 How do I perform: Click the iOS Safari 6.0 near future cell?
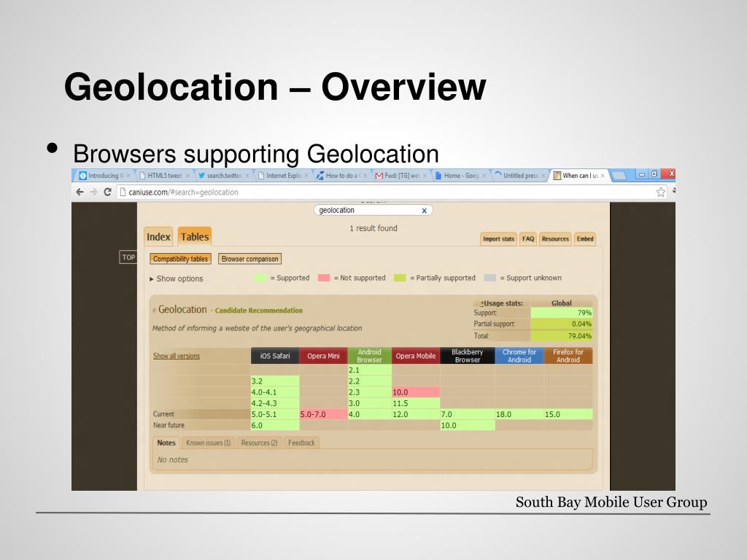(x=275, y=425)
